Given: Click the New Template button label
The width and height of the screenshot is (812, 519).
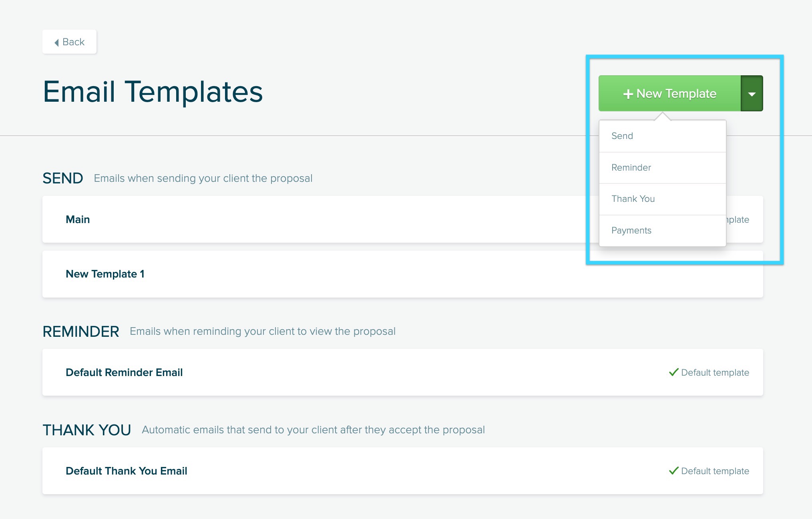Looking at the screenshot, I should click(676, 94).
